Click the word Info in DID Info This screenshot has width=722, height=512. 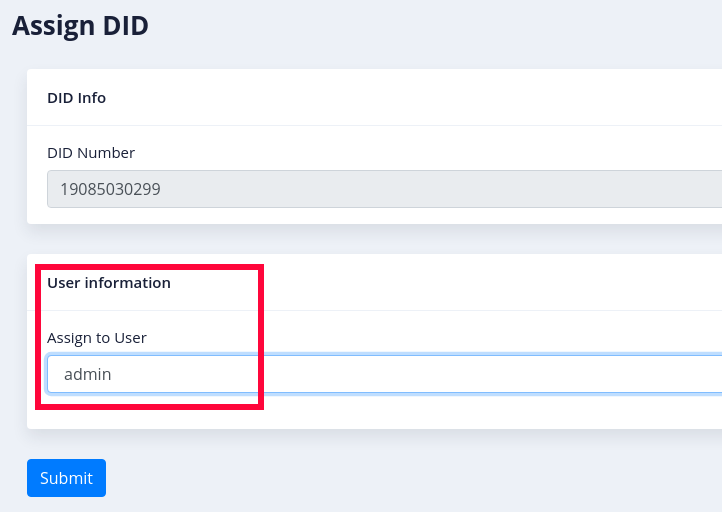point(92,98)
